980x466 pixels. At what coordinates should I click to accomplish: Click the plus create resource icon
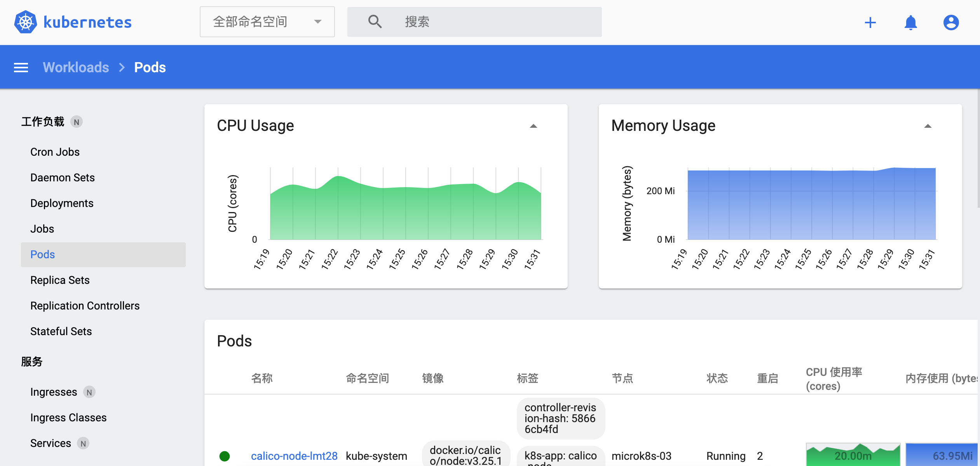click(x=870, y=22)
